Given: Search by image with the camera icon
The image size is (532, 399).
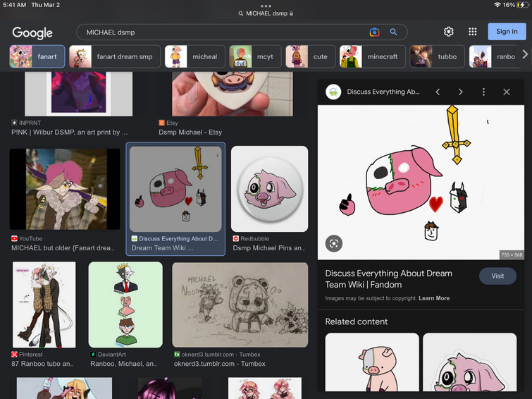Looking at the screenshot, I should pyautogui.click(x=374, y=32).
